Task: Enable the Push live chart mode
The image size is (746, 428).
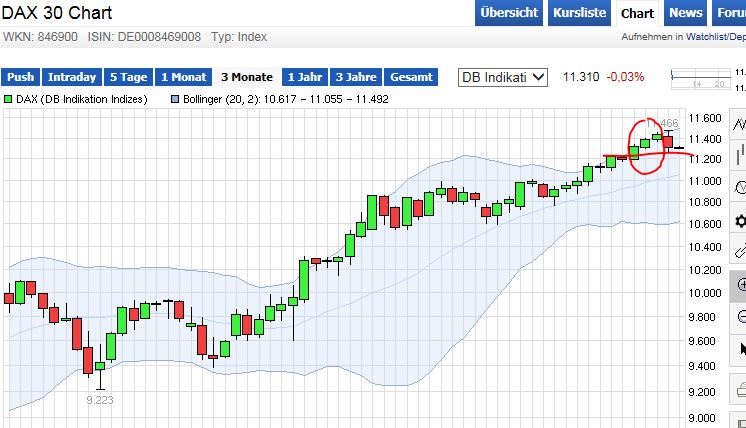Action: pyautogui.click(x=20, y=77)
